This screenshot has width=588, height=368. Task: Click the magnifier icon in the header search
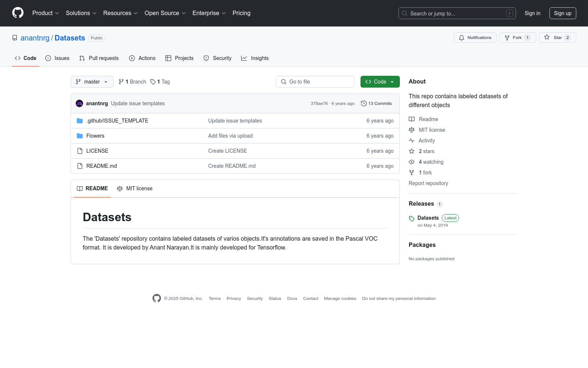pos(405,13)
